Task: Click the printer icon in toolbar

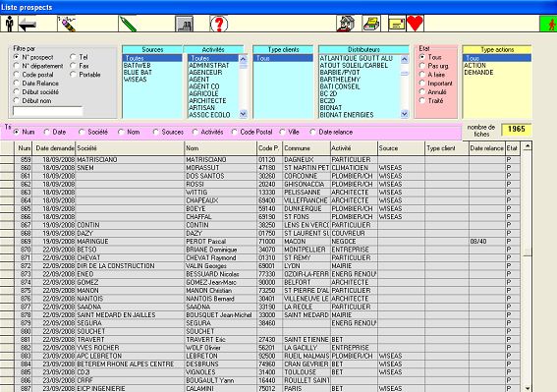Action: tap(371, 24)
